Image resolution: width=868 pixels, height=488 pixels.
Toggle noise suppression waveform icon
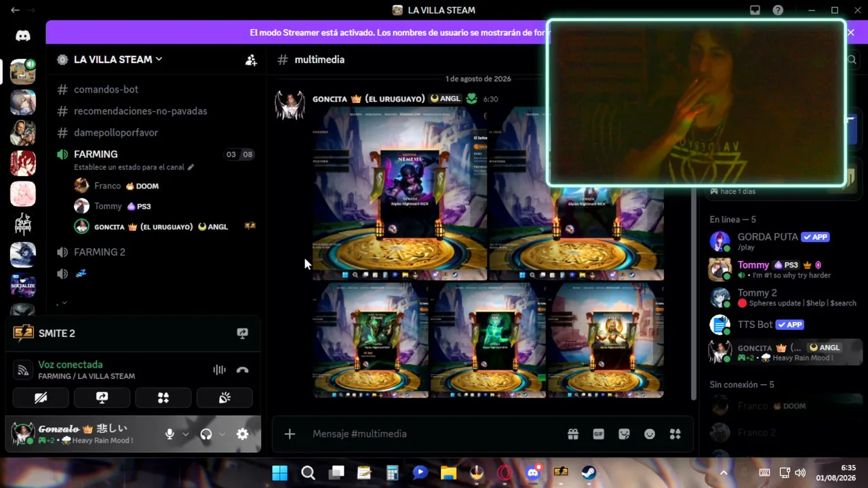[x=219, y=369]
